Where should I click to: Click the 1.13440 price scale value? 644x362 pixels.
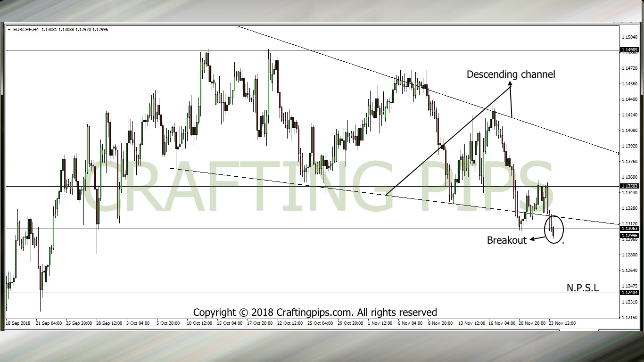pyautogui.click(x=629, y=193)
